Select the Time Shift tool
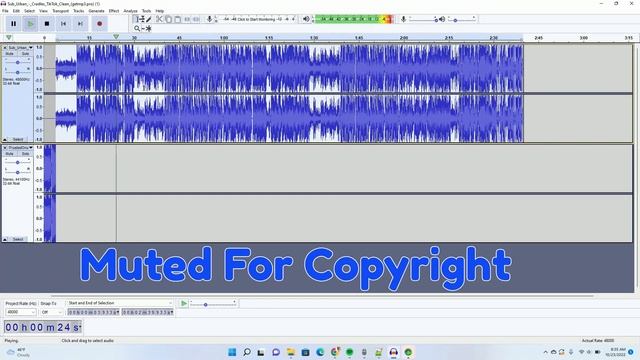 coord(143,28)
